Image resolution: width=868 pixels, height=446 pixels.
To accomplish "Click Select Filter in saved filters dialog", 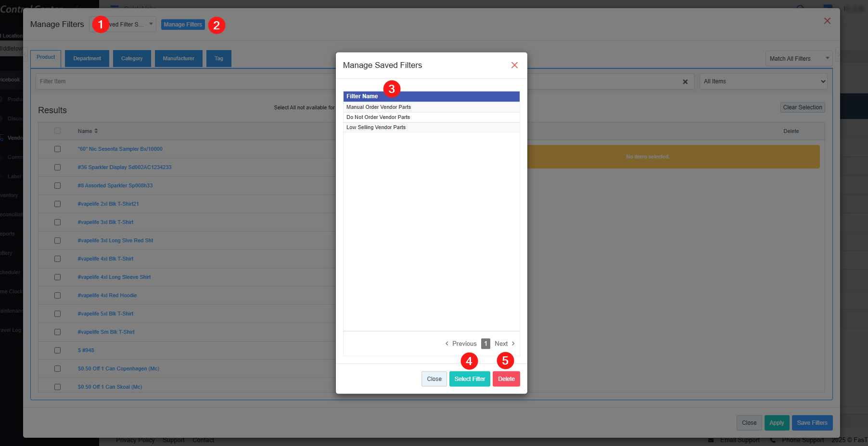I will coord(470,379).
